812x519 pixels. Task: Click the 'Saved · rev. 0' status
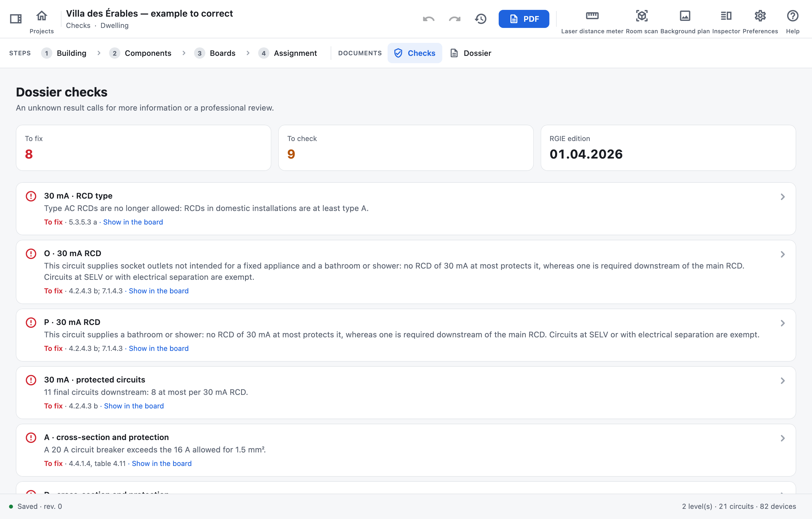pyautogui.click(x=36, y=506)
